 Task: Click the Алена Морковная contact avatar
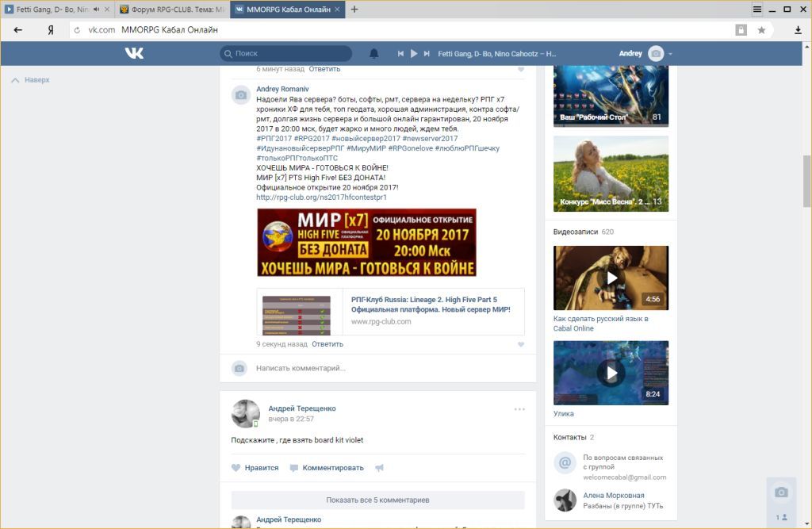click(565, 500)
